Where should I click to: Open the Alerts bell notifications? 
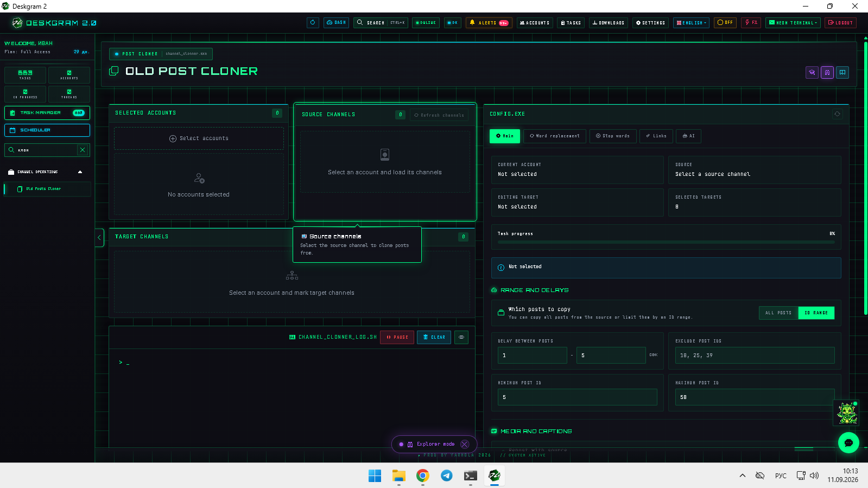tap(489, 23)
